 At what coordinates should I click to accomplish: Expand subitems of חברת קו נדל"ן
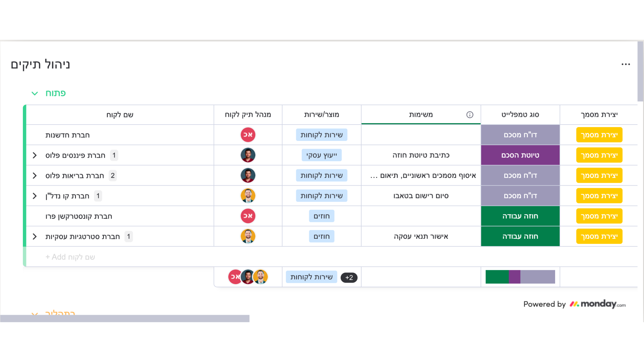35,196
